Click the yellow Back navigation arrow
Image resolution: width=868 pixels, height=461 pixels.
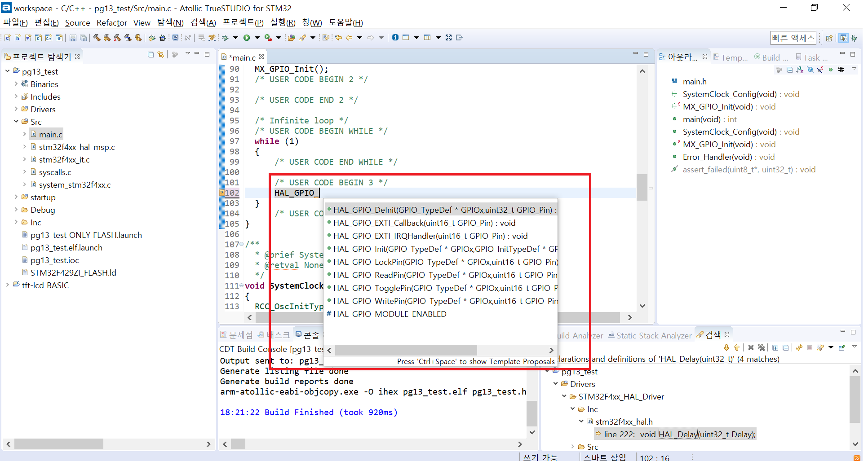click(349, 38)
